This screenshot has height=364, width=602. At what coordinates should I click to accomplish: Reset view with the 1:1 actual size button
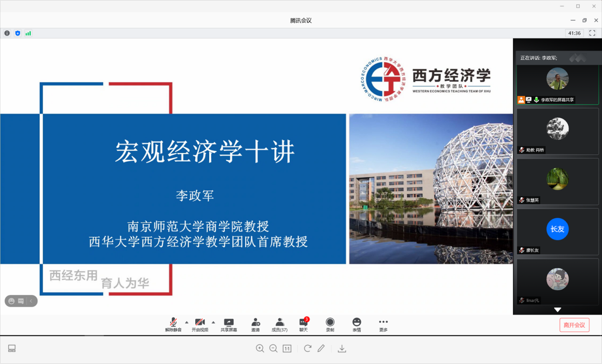287,348
